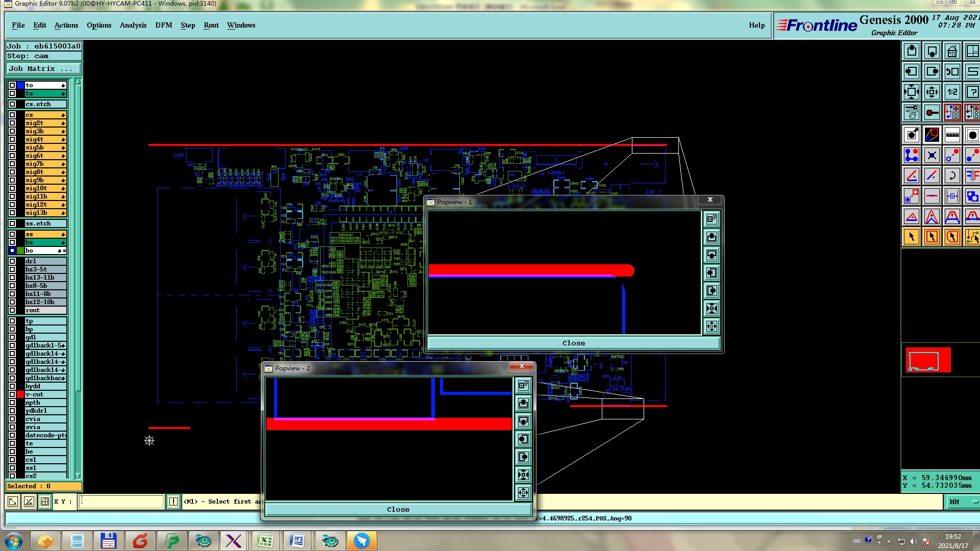
Task: Click Close button in Popview - 2
Action: [398, 509]
